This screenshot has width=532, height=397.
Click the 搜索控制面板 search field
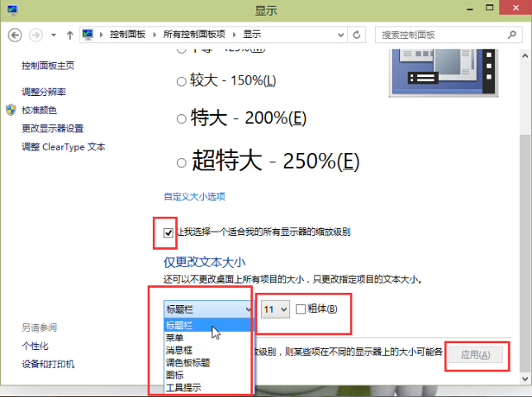[x=441, y=35]
